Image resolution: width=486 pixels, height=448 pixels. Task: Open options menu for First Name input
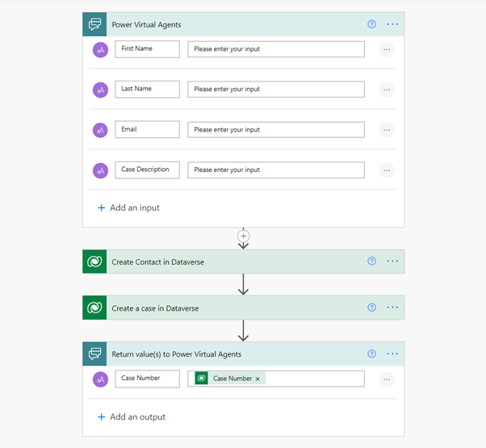point(387,49)
